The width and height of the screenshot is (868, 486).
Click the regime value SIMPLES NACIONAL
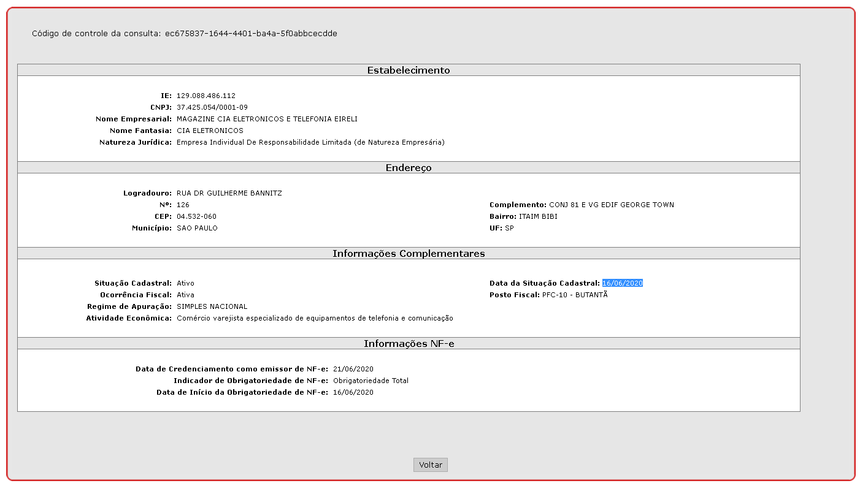(x=212, y=306)
